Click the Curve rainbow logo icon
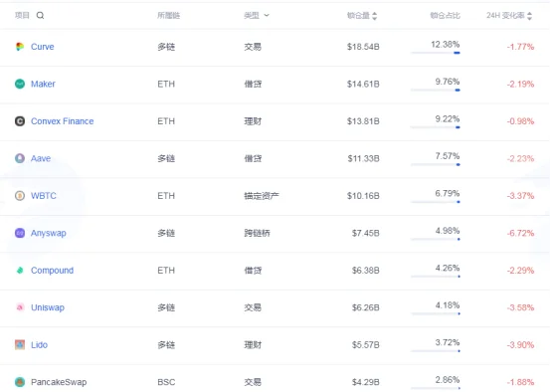 click(20, 47)
